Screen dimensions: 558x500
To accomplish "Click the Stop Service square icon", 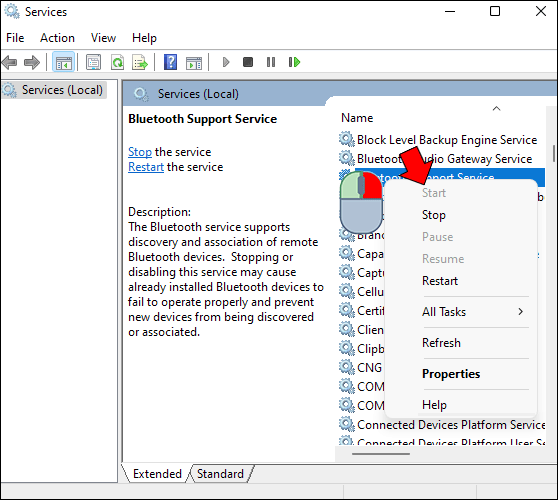I will (248, 62).
